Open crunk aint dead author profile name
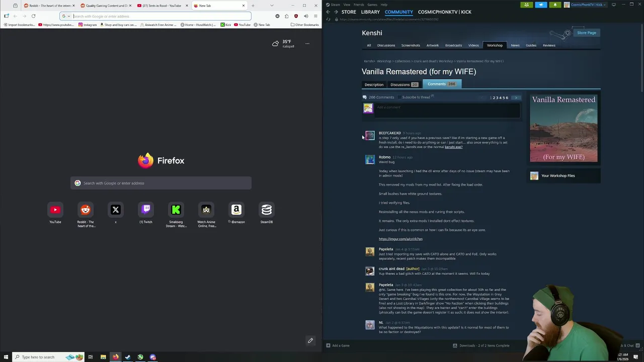The height and width of the screenshot is (362, 644). coord(391,268)
